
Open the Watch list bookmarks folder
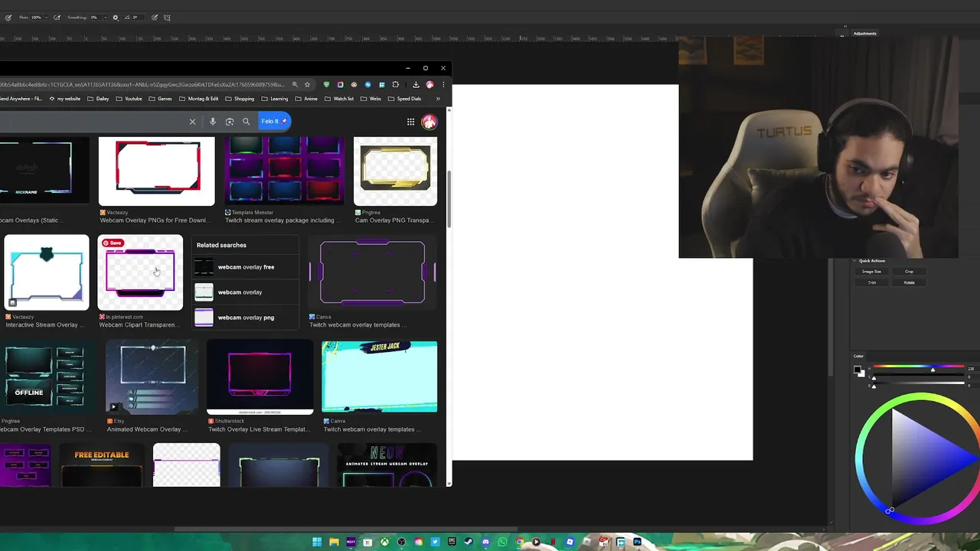339,99
